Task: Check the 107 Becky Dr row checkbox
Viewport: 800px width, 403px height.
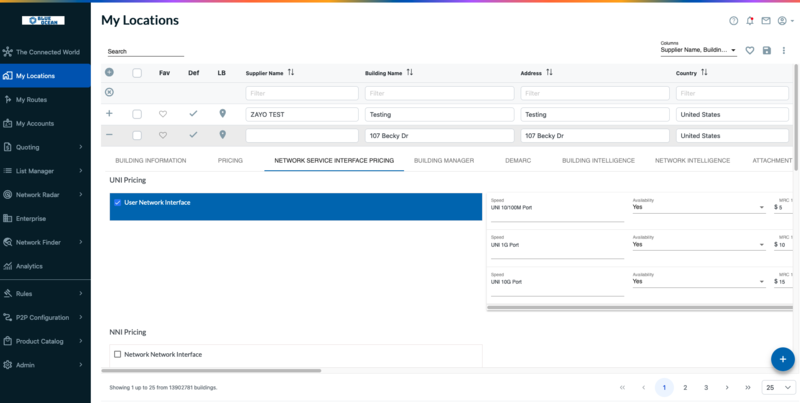Action: (137, 135)
